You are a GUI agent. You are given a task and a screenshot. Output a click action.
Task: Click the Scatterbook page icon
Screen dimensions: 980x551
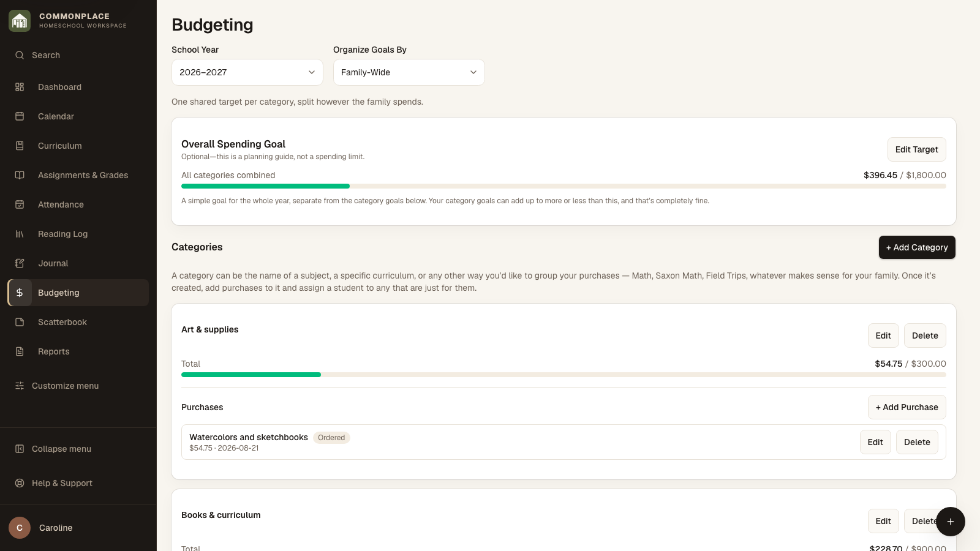(20, 322)
